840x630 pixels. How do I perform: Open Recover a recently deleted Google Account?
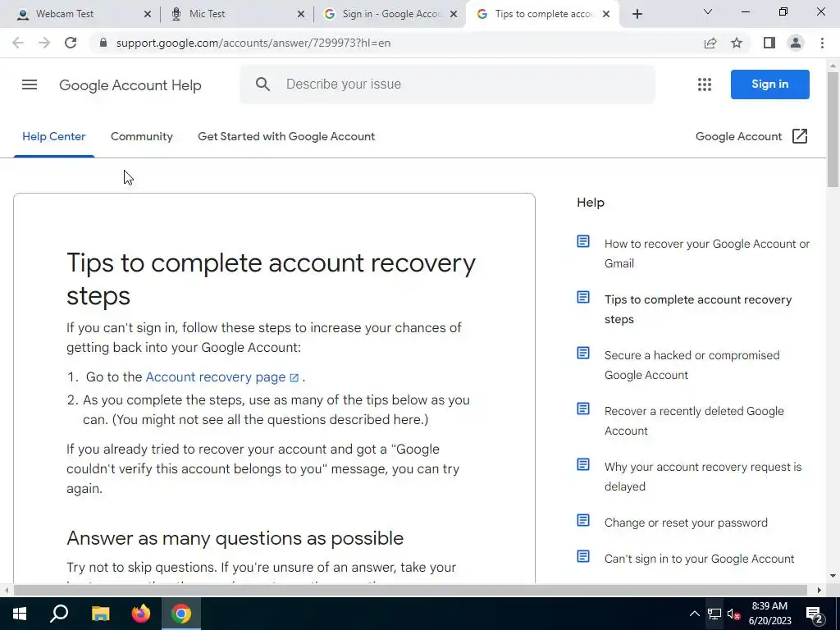(694, 421)
